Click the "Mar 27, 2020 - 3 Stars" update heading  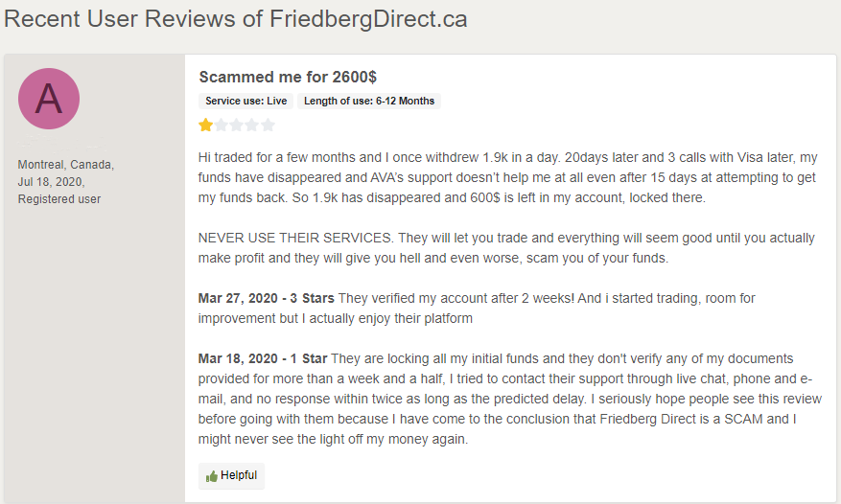coord(267,299)
